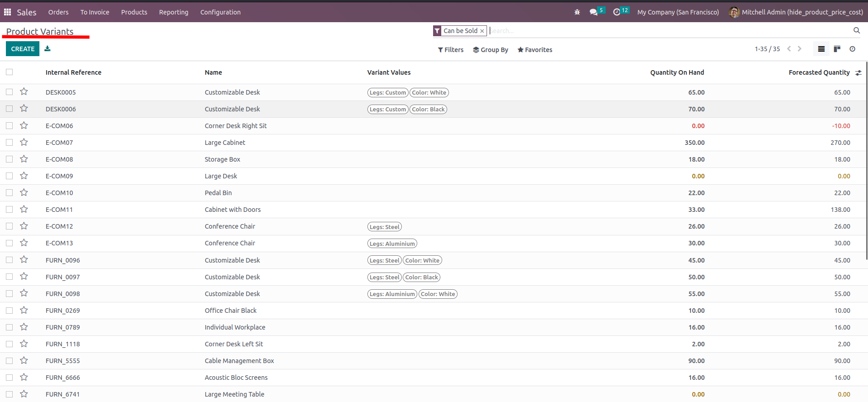Toggle the select-all header checkbox
This screenshot has width=868, height=402.
click(x=10, y=72)
